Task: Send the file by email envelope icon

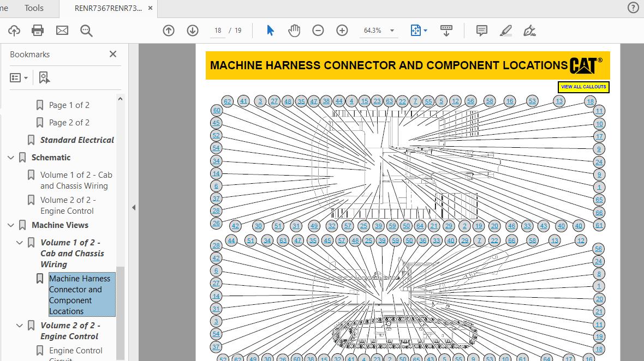Action: (x=62, y=31)
